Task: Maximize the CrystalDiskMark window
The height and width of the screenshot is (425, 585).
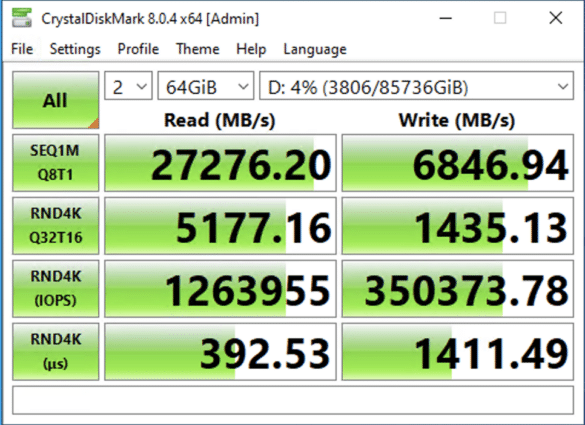Action: tap(500, 18)
